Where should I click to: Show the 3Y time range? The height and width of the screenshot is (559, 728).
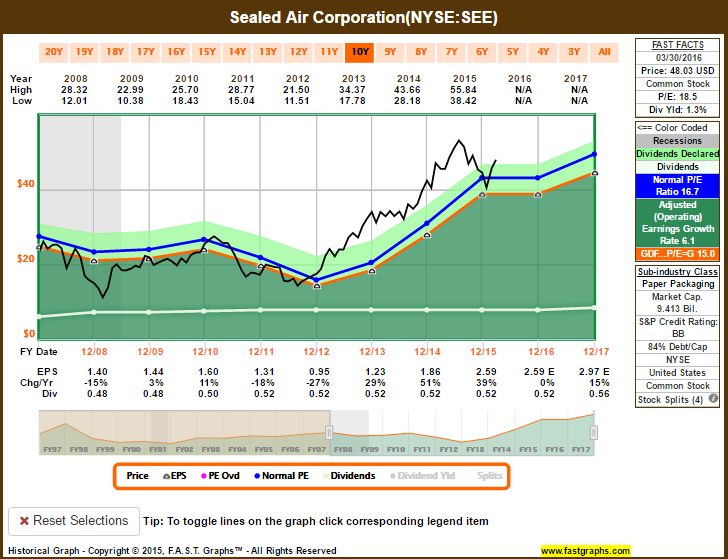574,52
